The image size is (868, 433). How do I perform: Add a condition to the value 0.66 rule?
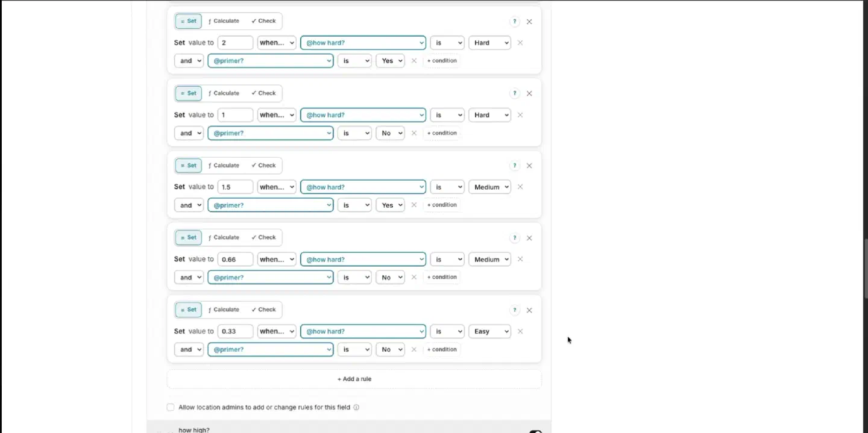pos(442,277)
